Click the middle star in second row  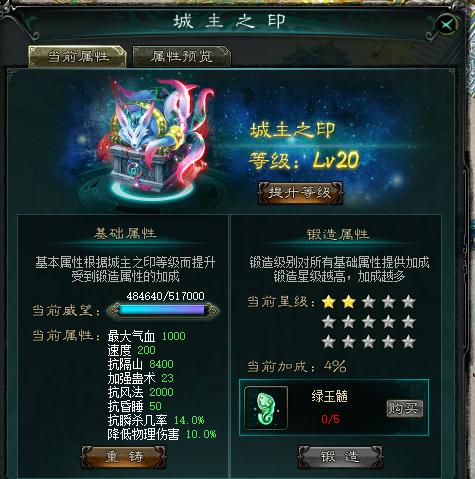point(369,322)
